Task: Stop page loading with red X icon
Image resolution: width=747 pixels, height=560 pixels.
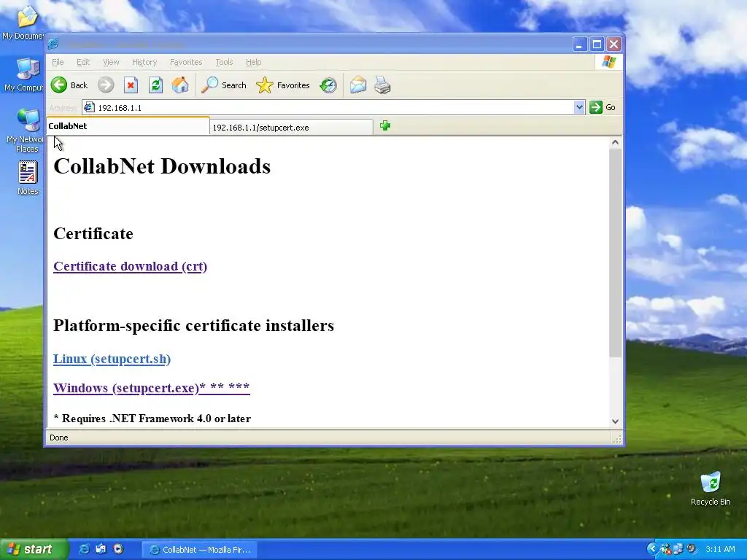Action: coord(131,85)
